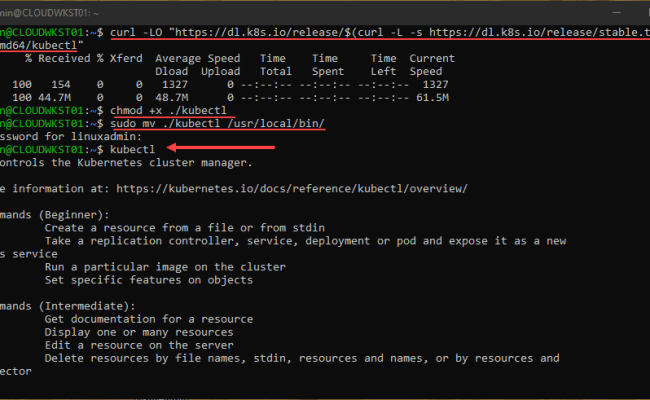The image size is (650, 400).
Task: Minimize the terminal window
Action: pos(616,13)
